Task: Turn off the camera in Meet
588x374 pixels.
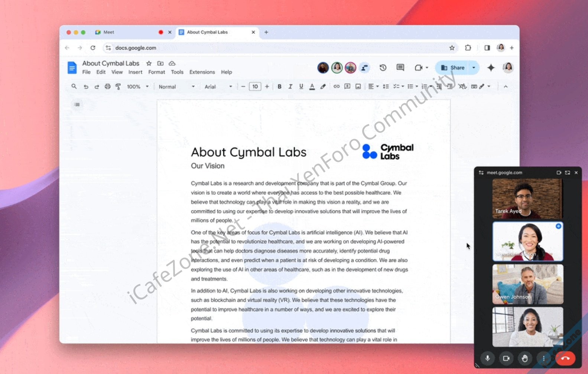Action: 506,358
